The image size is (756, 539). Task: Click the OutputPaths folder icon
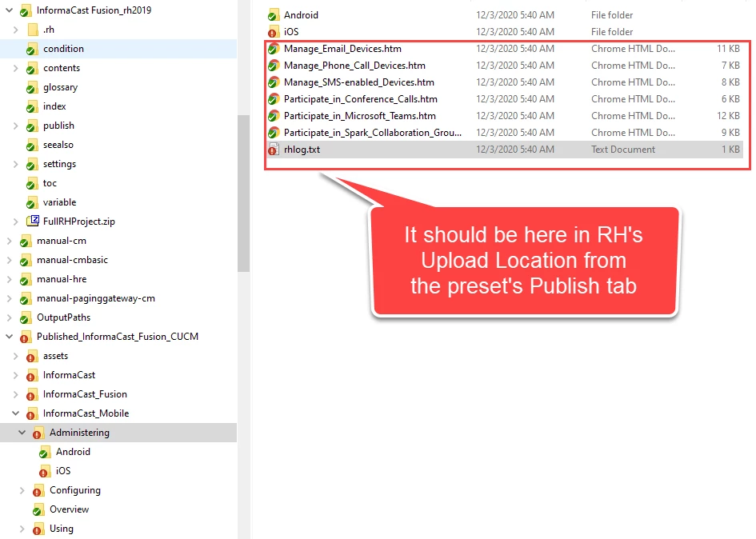click(x=26, y=318)
